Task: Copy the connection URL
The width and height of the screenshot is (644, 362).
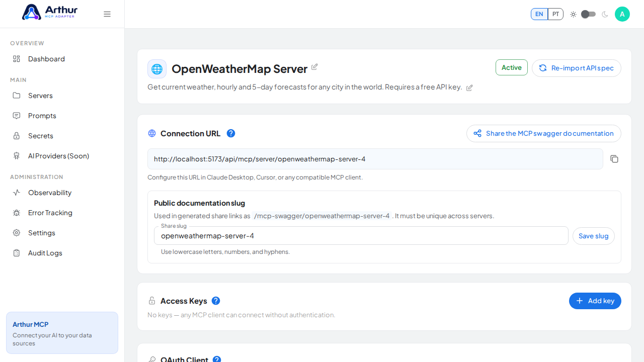Action: pyautogui.click(x=614, y=159)
